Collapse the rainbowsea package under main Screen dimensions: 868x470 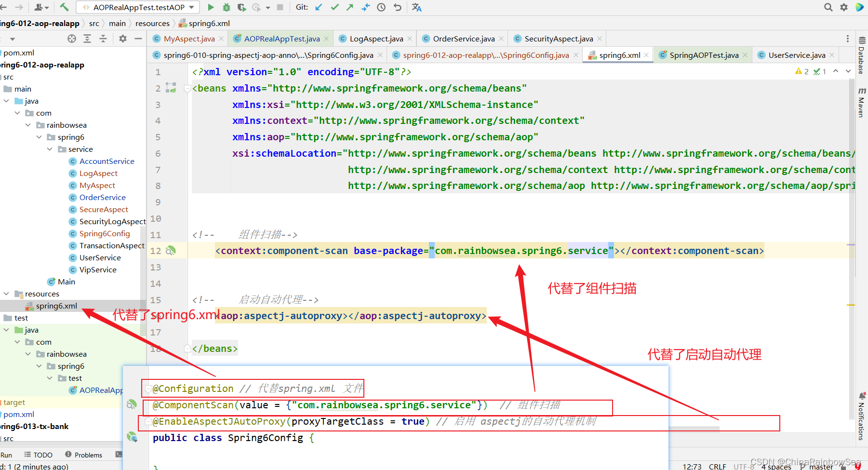28,125
